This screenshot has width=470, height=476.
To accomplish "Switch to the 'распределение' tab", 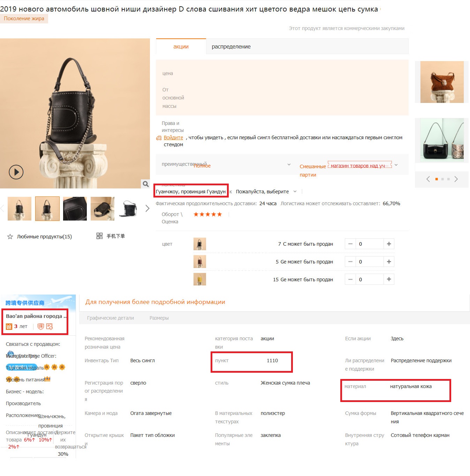I will pos(231,46).
